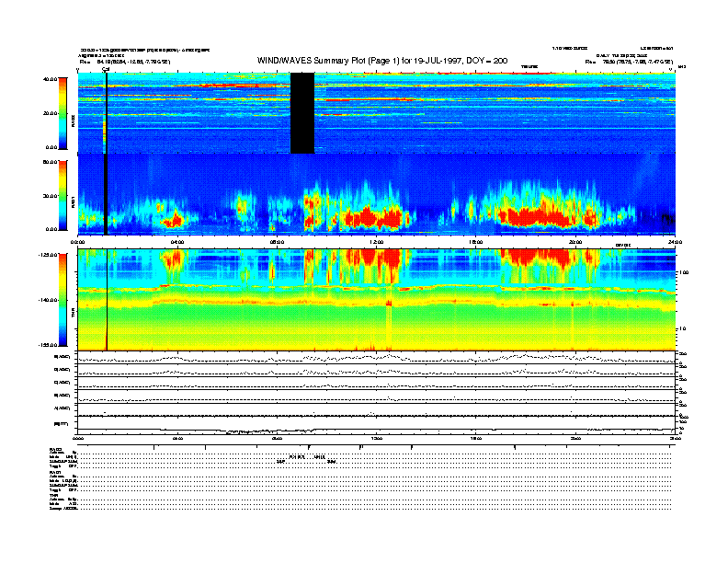
Task: Click the TNR color scale bar
Action: pos(64,299)
